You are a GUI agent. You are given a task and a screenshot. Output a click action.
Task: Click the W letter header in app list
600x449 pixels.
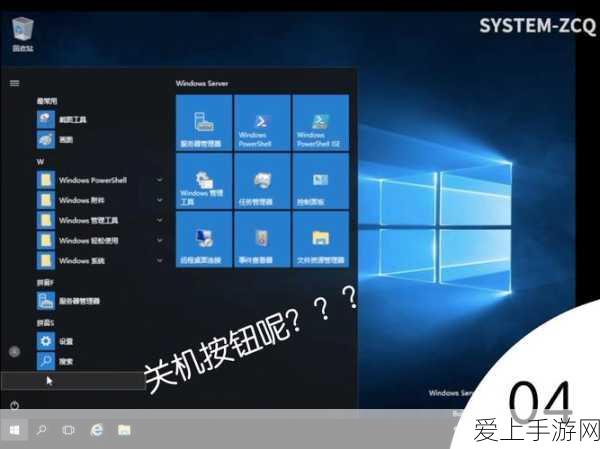[40, 162]
